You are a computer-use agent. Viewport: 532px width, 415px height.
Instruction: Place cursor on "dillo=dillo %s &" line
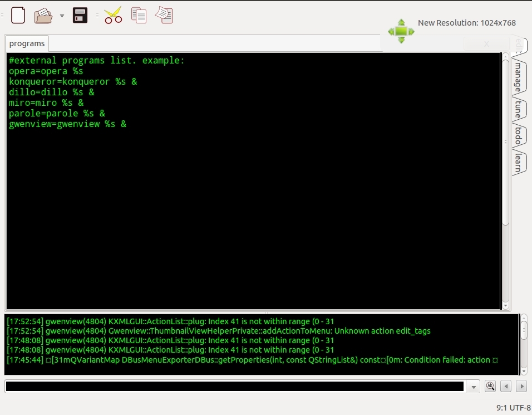(52, 92)
